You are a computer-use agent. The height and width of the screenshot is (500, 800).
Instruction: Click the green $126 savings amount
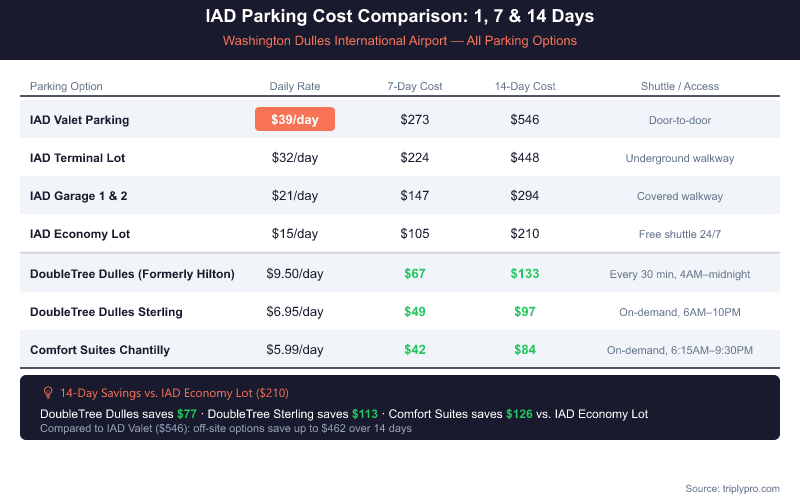[520, 414]
